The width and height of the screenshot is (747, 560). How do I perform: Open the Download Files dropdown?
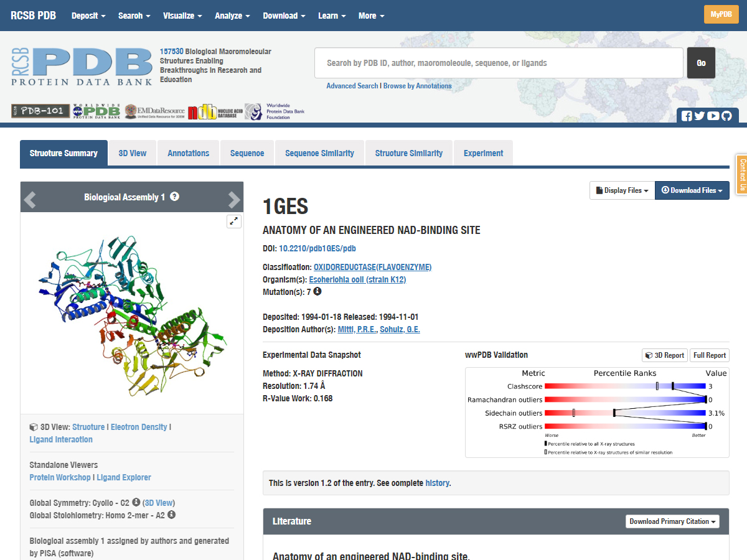tap(692, 190)
